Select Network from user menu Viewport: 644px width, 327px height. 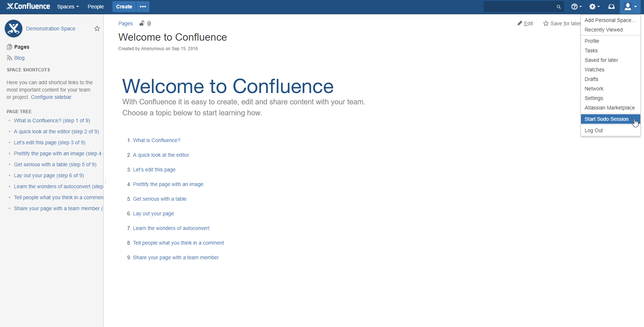(x=611, y=89)
